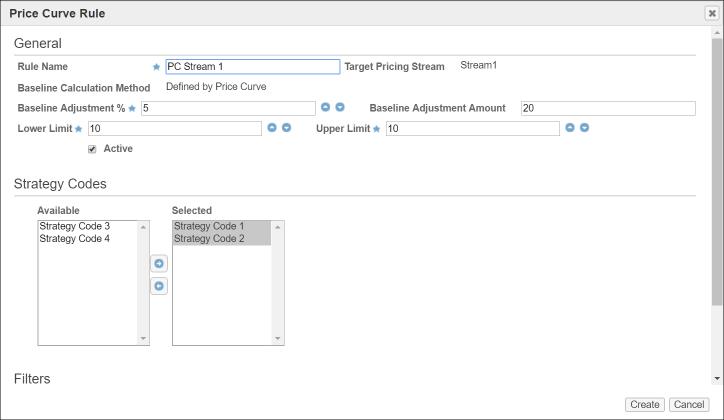Increase the Lower Limit value
This screenshot has width=724, height=420.
click(x=272, y=128)
